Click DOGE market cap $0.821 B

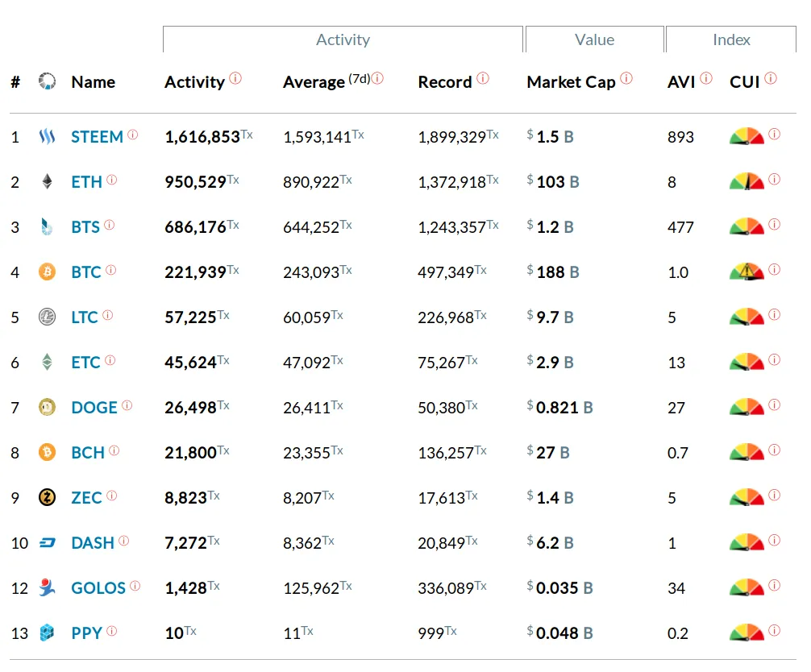[x=559, y=408]
